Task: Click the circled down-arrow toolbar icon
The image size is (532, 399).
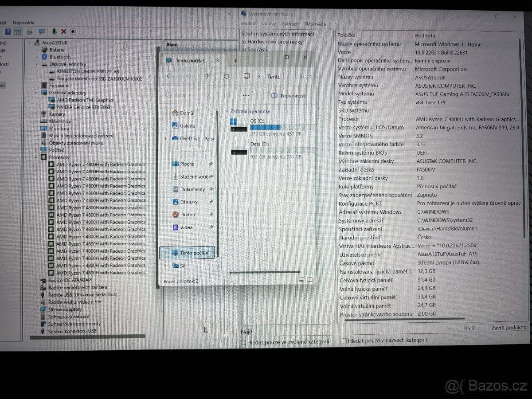Action: (x=73, y=31)
